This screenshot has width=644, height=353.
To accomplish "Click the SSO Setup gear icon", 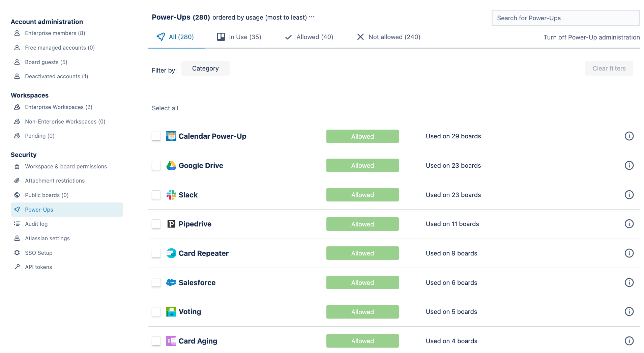I will [x=17, y=253].
